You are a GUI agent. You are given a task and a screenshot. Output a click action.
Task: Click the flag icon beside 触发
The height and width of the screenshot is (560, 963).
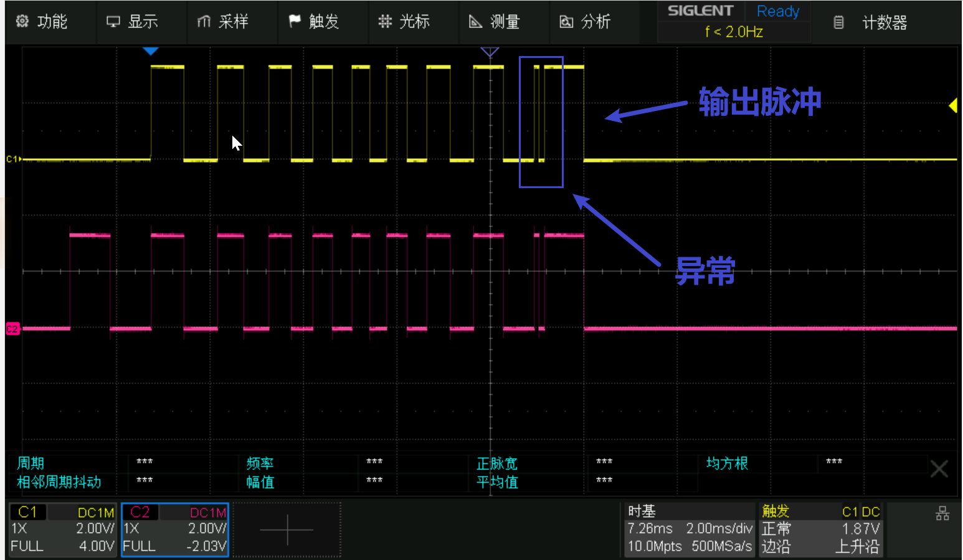(295, 21)
